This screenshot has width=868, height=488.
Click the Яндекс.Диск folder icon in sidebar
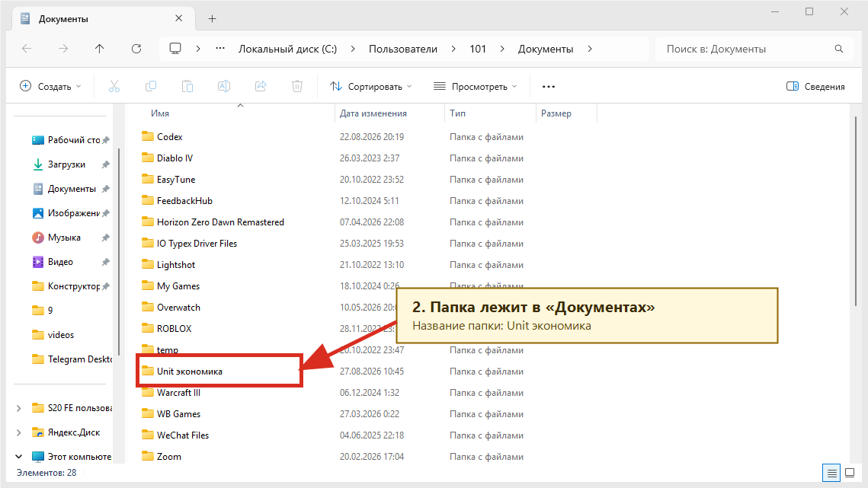[x=37, y=432]
